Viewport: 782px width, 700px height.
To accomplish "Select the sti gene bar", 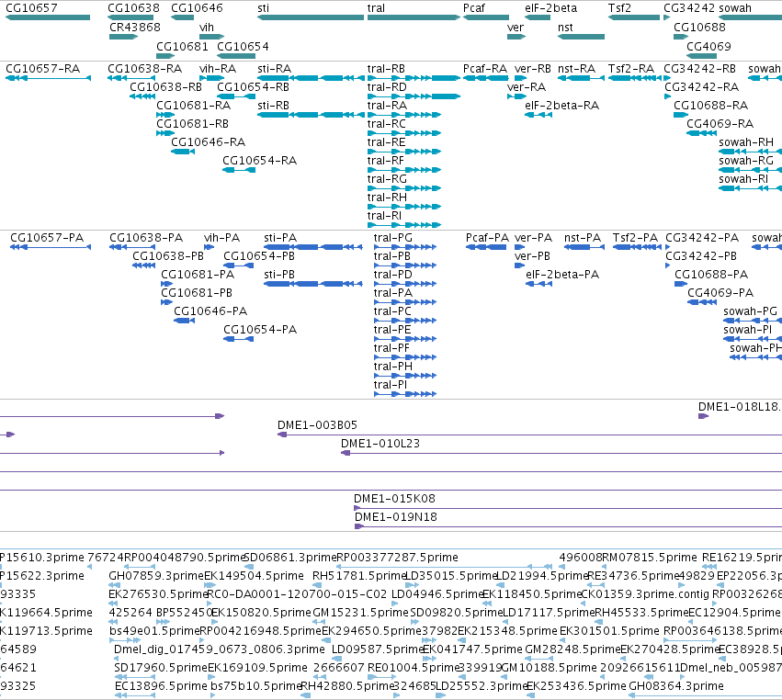I will [311, 17].
